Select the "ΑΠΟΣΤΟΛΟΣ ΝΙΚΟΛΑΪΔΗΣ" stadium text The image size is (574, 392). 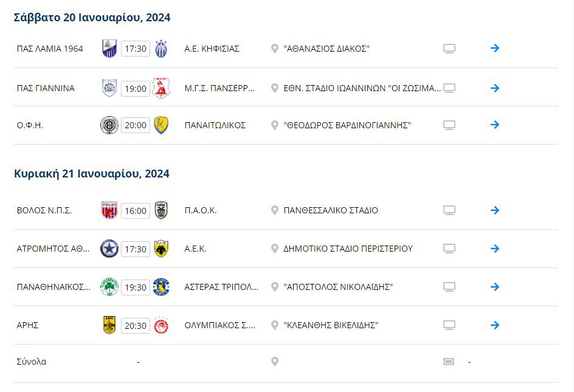click(x=338, y=287)
